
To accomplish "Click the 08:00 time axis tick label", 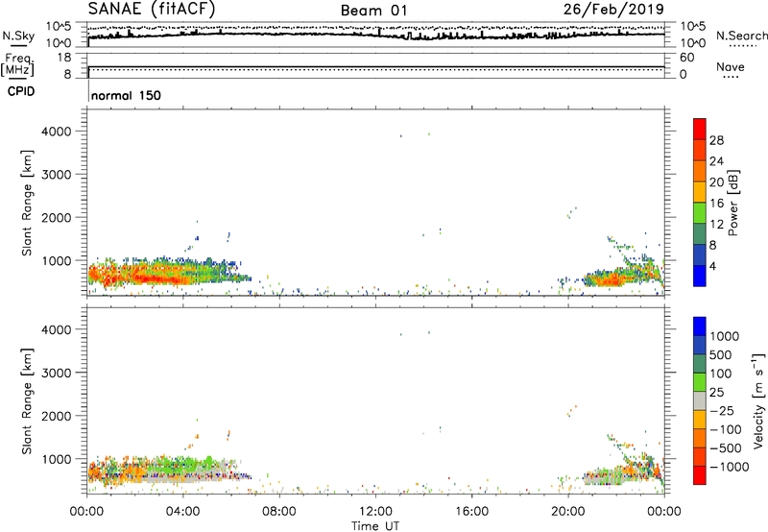I will [x=279, y=512].
